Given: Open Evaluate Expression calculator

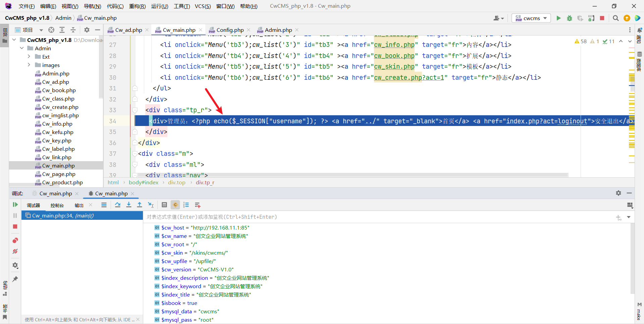Looking at the screenshot, I should [x=164, y=205].
